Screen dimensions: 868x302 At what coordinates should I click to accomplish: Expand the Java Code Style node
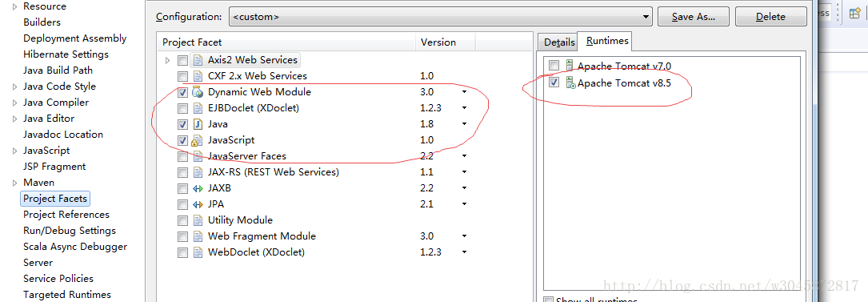tap(15, 87)
